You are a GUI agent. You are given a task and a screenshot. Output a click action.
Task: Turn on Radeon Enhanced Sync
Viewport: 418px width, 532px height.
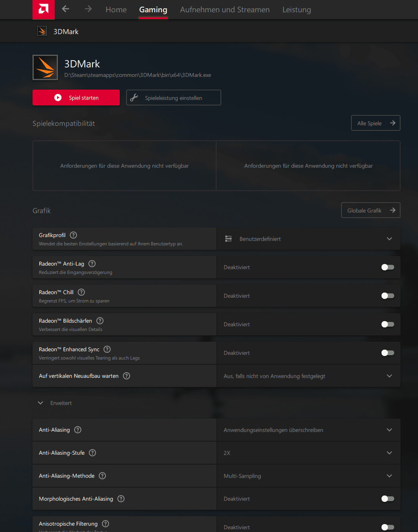click(387, 353)
